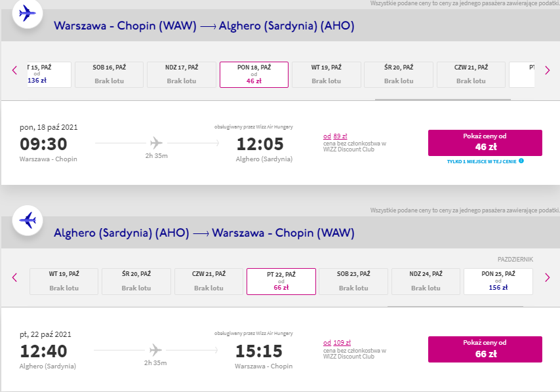Show earlier return dates with left arrow
The width and height of the screenshot is (560, 392).
click(14, 277)
